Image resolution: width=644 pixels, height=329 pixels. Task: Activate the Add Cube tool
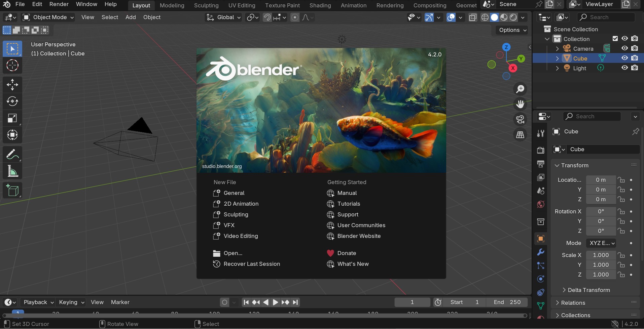12,190
